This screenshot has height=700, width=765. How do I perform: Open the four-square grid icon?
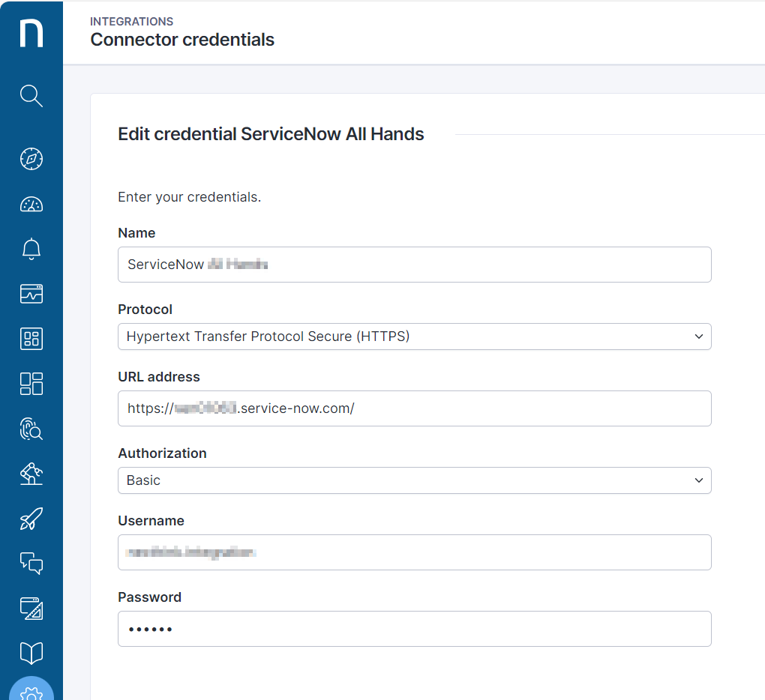pos(31,339)
